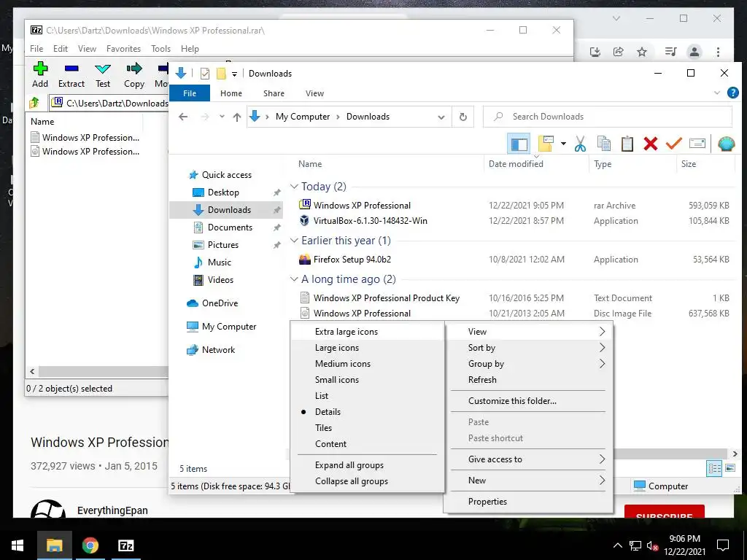Viewport: 747px width, 560px height.
Task: Collapse the Today group
Action: pyautogui.click(x=295, y=186)
